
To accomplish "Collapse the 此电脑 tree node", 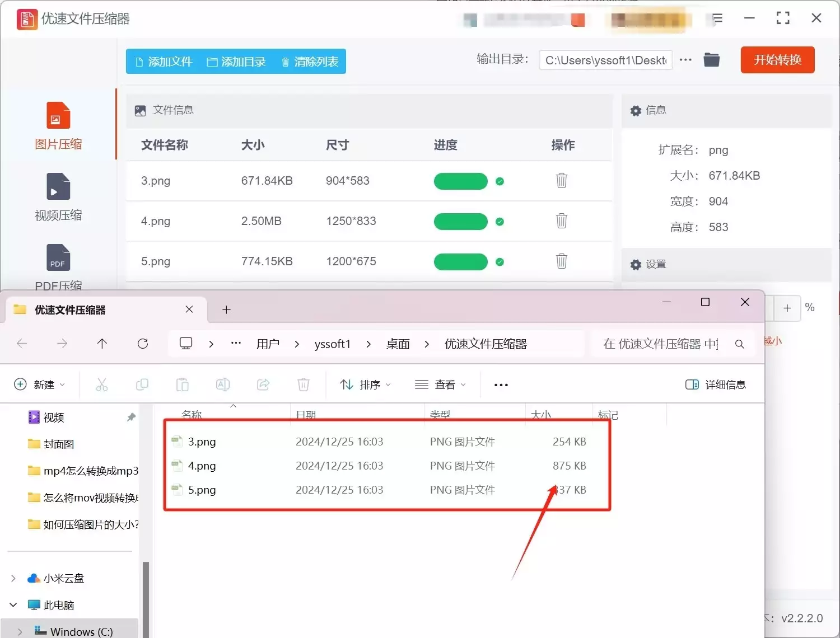I will [13, 605].
